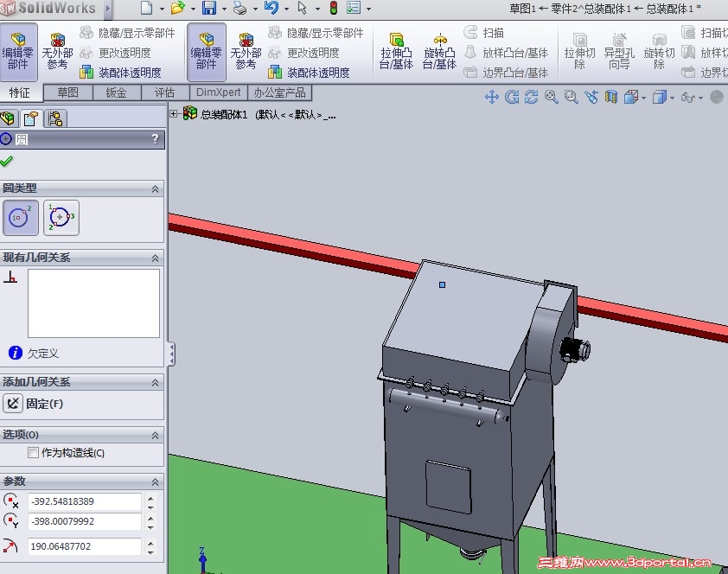Switch to the 评估 tab

(165, 92)
